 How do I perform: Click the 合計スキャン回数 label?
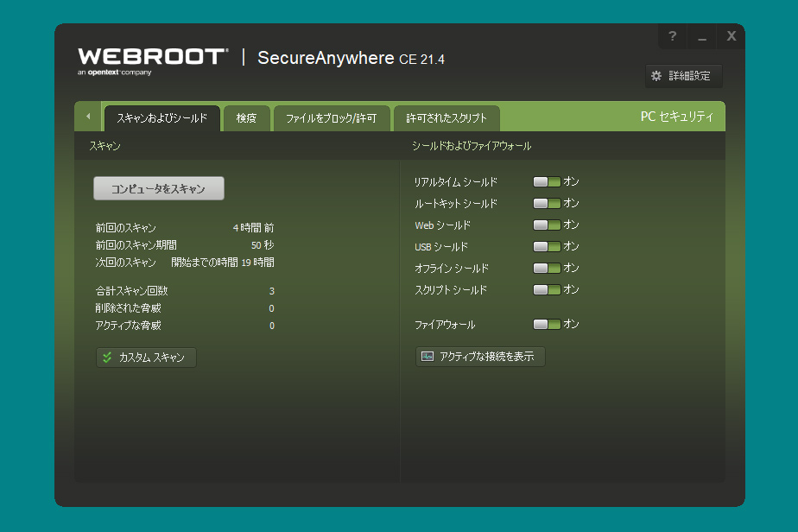(x=132, y=291)
